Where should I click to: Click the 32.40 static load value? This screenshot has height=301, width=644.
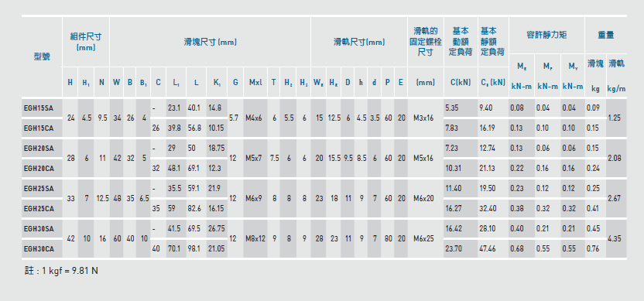(488, 209)
